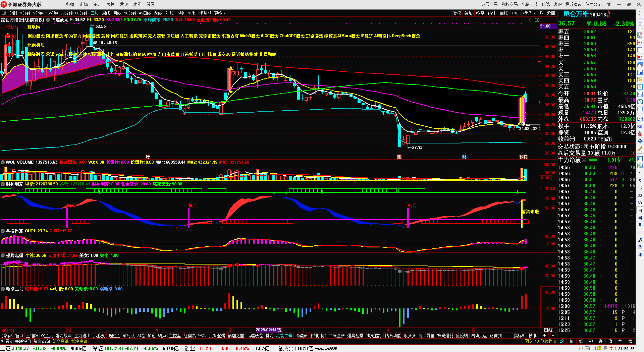This screenshot has width=644, height=352.
Task: Expand the 多周期 multi-period option
Action: (205, 13)
